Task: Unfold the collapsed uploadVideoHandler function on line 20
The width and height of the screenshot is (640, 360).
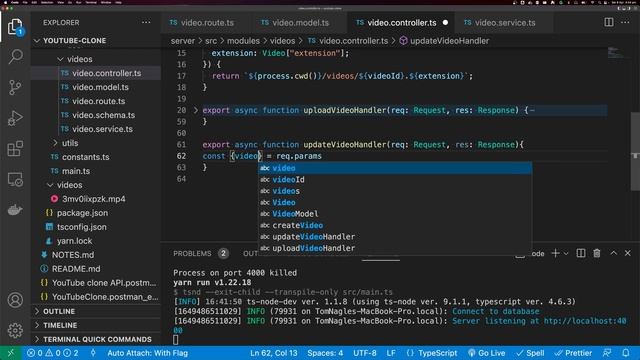Action: [x=196, y=110]
